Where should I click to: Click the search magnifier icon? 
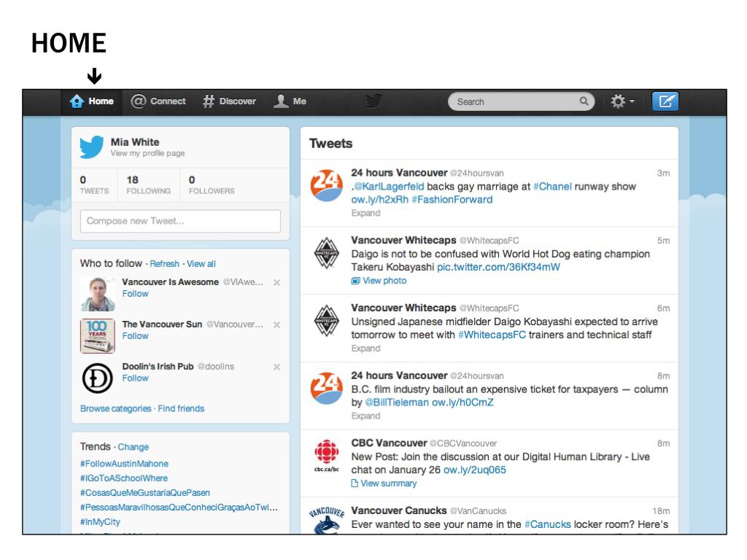pos(584,101)
